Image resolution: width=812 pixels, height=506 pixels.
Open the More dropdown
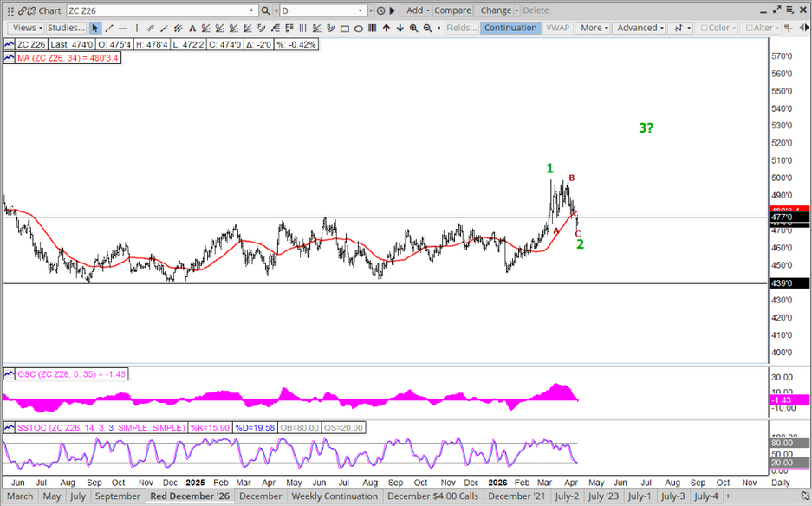[594, 28]
